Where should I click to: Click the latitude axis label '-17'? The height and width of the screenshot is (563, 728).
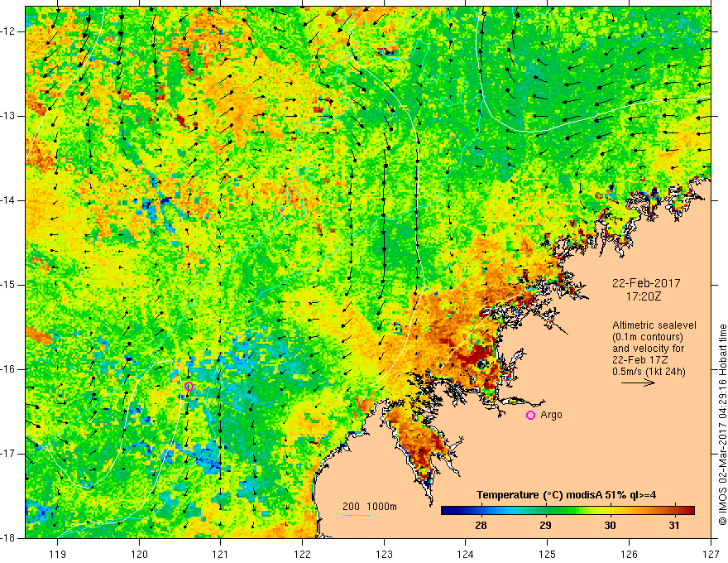click(x=8, y=454)
